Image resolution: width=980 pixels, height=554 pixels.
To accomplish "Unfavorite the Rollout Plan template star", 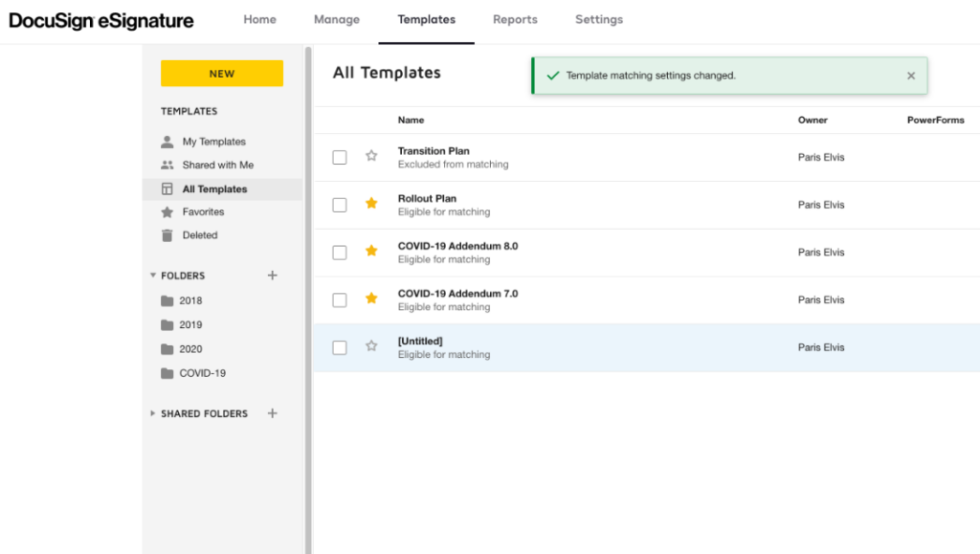I will click(371, 203).
